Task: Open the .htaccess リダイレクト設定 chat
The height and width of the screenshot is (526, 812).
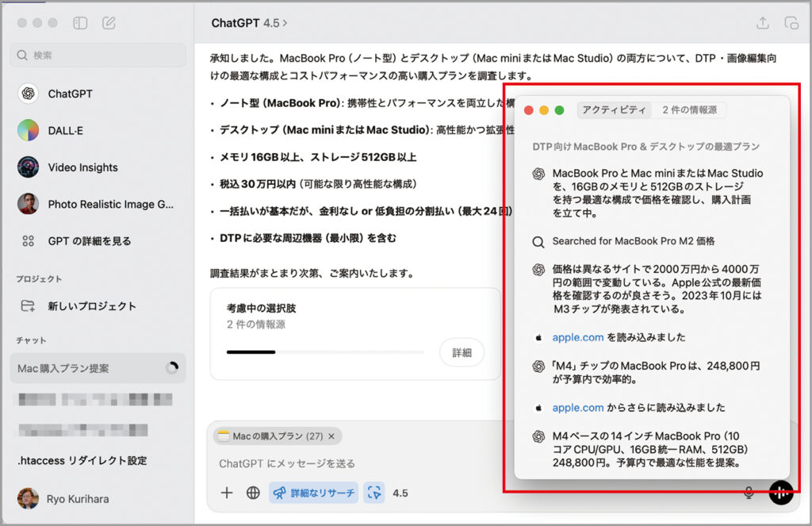Action: click(82, 460)
